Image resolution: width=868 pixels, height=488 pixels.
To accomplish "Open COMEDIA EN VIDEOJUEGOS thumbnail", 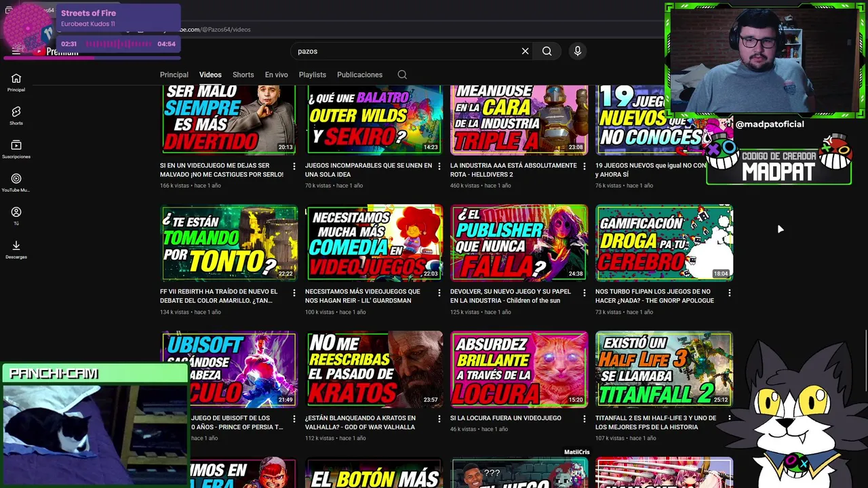I will [x=374, y=243].
